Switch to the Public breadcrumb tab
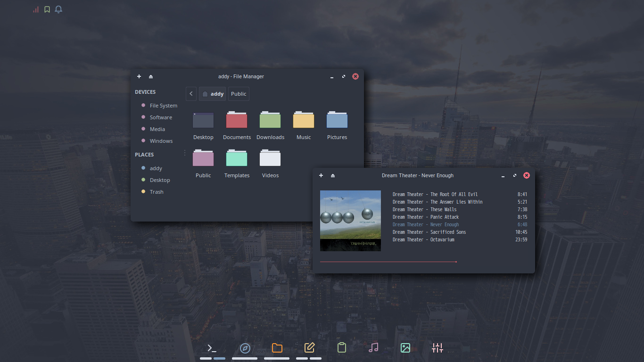Image resolution: width=644 pixels, height=362 pixels. click(239, 93)
